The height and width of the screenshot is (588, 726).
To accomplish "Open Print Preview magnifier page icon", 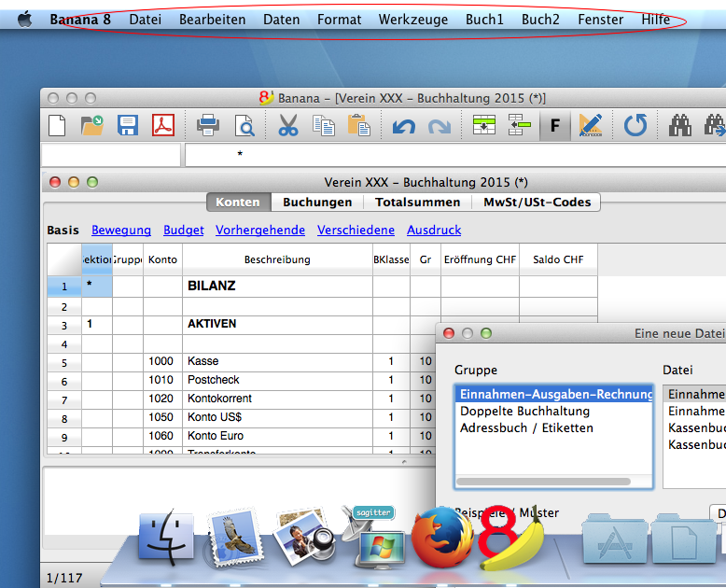I will tap(244, 125).
